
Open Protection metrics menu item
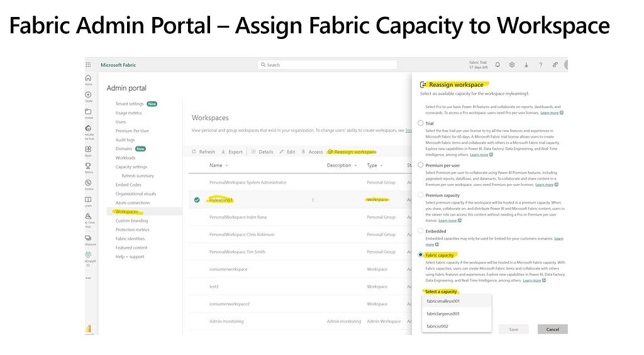(x=132, y=230)
